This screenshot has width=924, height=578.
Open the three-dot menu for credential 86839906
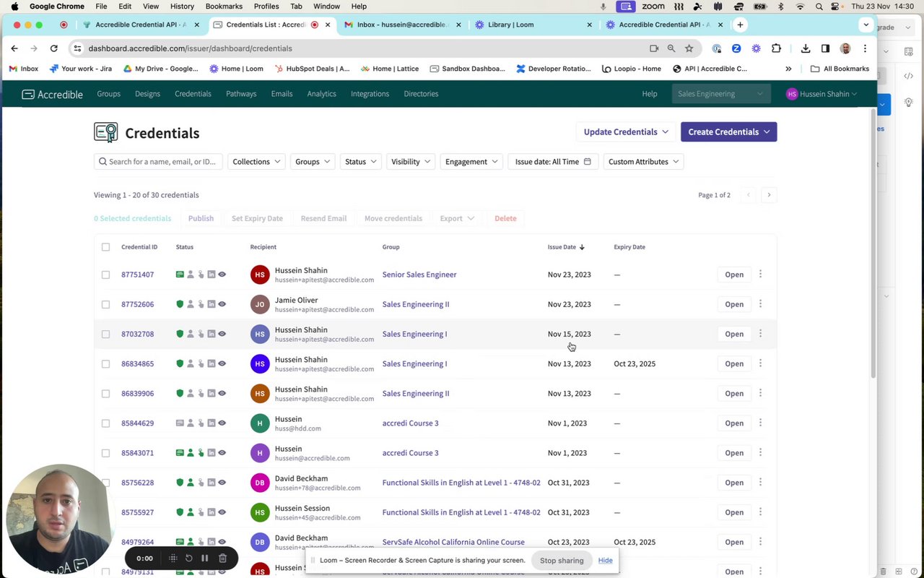(x=760, y=393)
